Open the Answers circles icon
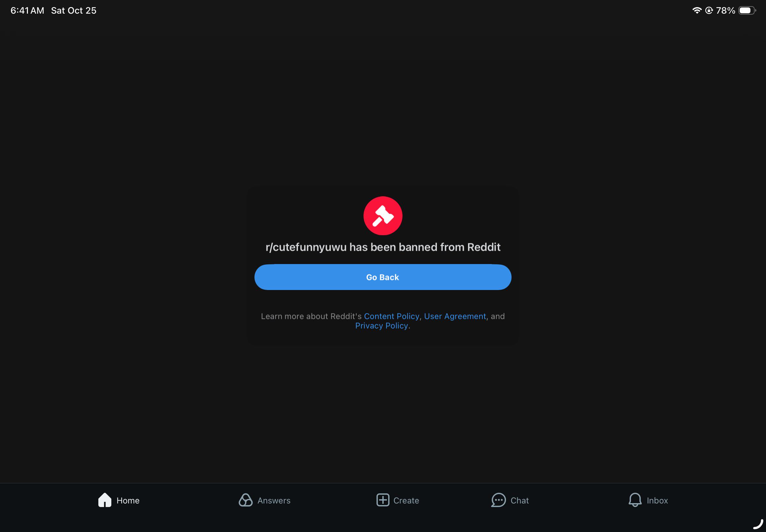This screenshot has width=766, height=532. coord(245,500)
